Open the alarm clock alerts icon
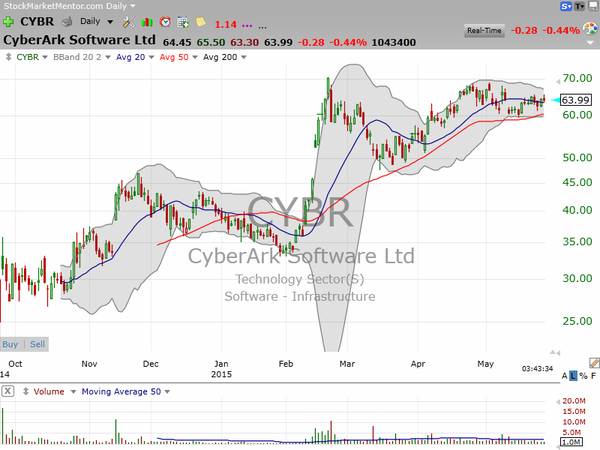Viewport: 600px width, 450px height. point(165,22)
